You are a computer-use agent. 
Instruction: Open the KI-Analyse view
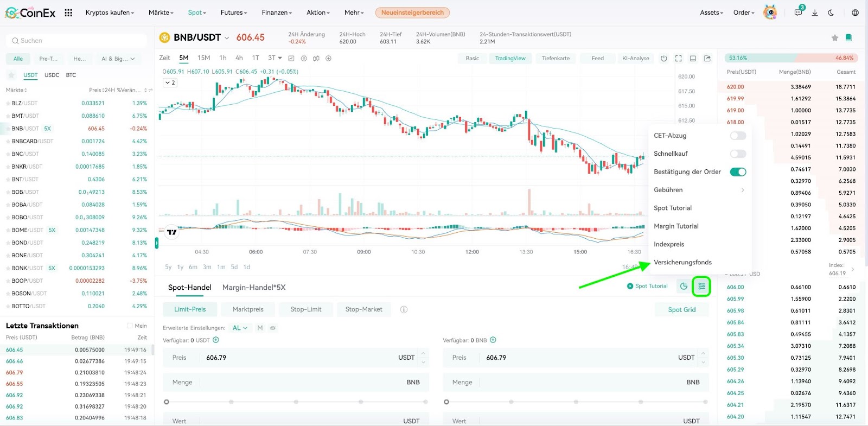pyautogui.click(x=635, y=58)
